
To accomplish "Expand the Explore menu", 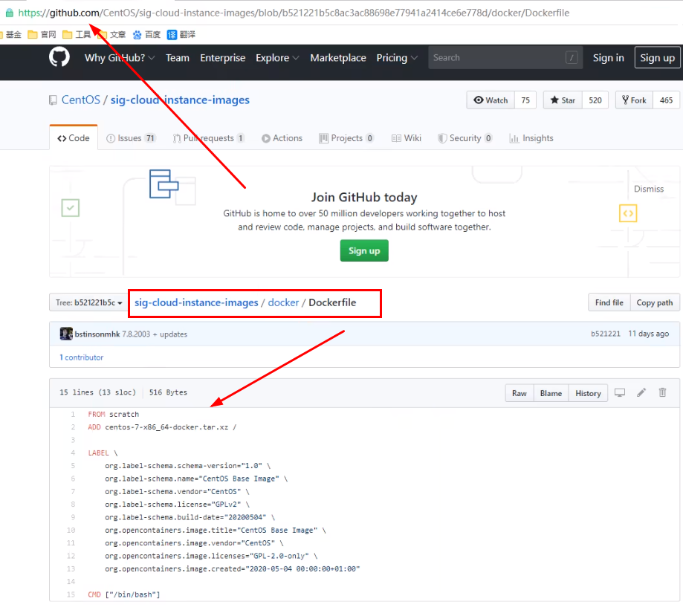I will tap(277, 57).
